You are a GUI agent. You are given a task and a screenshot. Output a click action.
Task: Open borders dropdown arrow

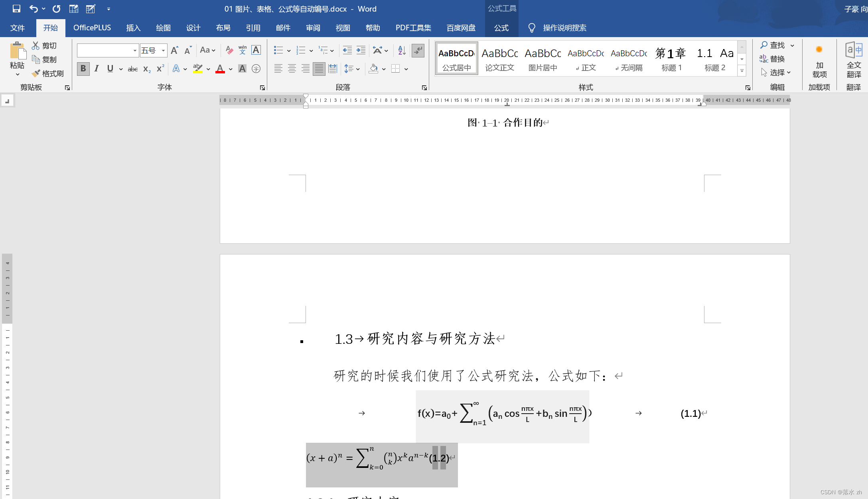click(406, 69)
